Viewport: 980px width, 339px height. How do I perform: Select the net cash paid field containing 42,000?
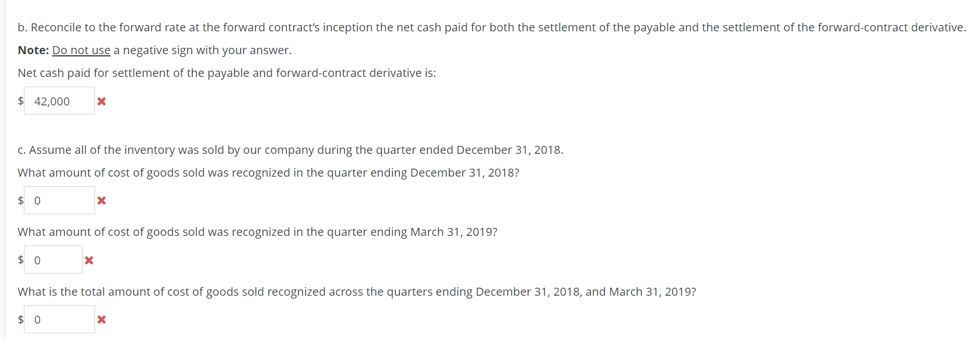tap(59, 101)
